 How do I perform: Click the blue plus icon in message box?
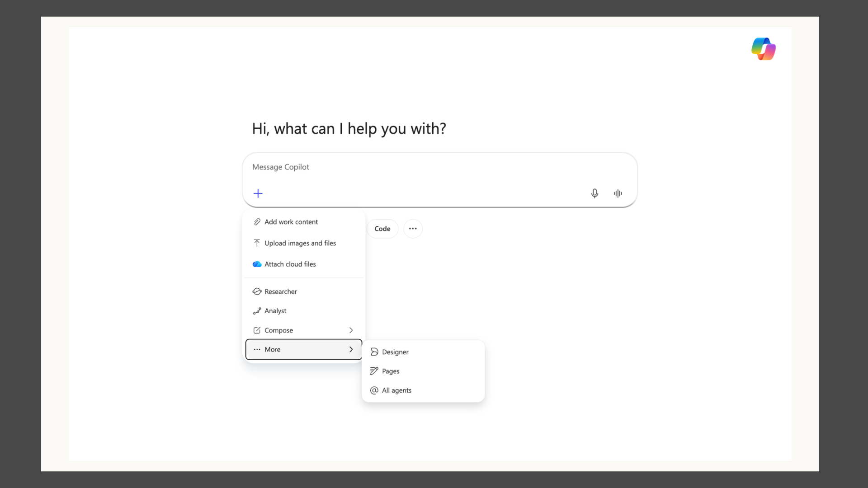pos(258,193)
